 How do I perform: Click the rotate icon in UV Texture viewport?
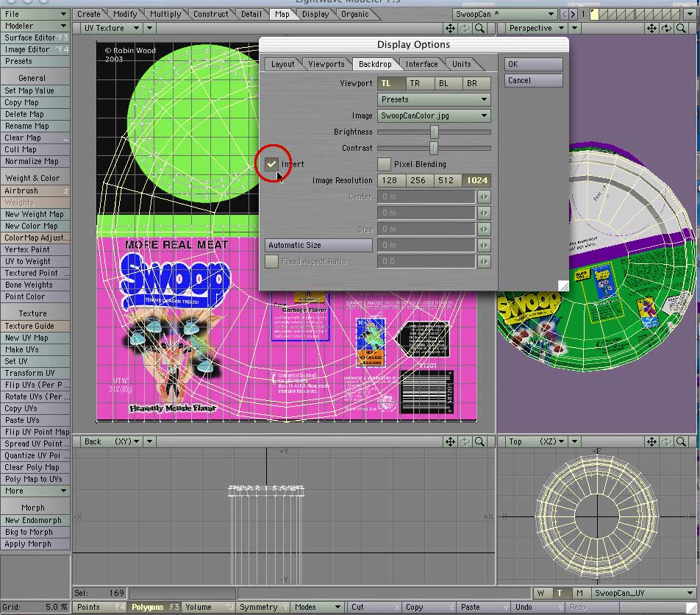465,28
